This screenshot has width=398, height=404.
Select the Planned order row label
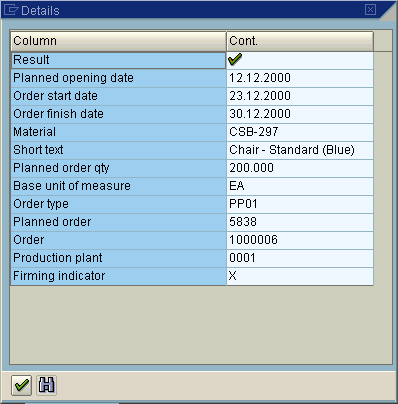tap(118, 222)
